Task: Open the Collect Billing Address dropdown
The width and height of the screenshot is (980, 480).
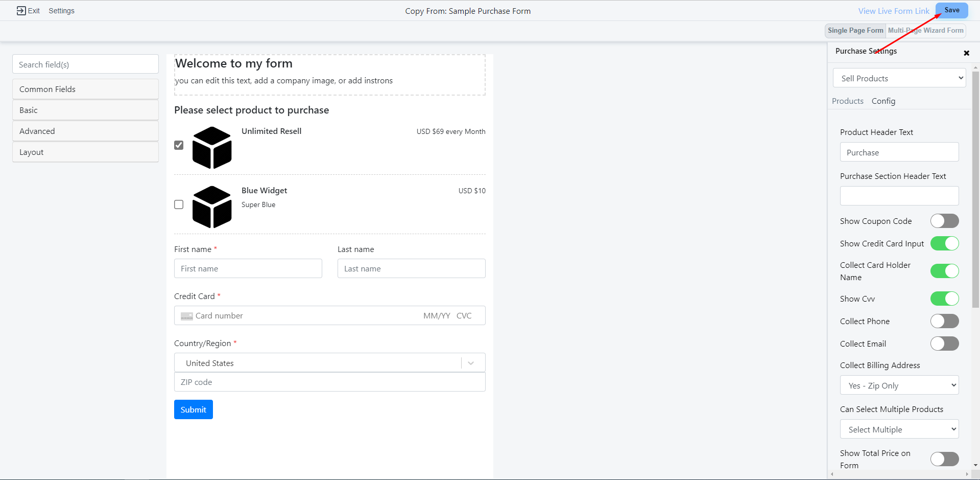Action: pos(899,385)
